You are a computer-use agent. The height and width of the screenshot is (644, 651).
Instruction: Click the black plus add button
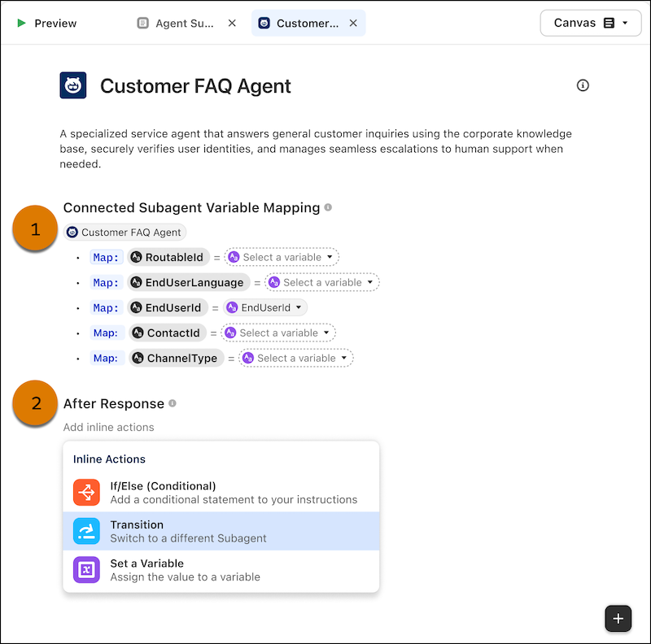(618, 618)
